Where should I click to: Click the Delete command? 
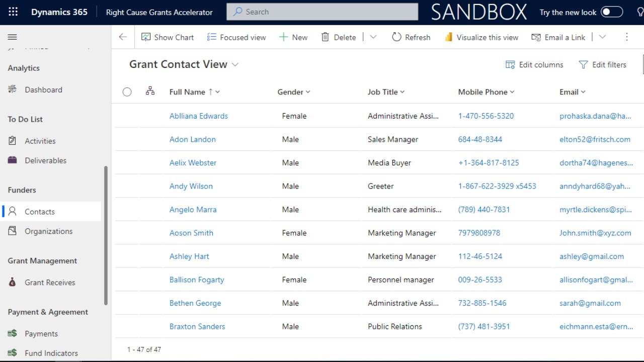(339, 37)
